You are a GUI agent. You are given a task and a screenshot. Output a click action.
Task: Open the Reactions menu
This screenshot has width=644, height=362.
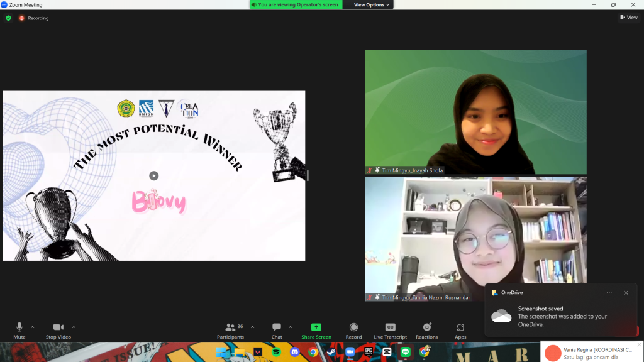(427, 330)
